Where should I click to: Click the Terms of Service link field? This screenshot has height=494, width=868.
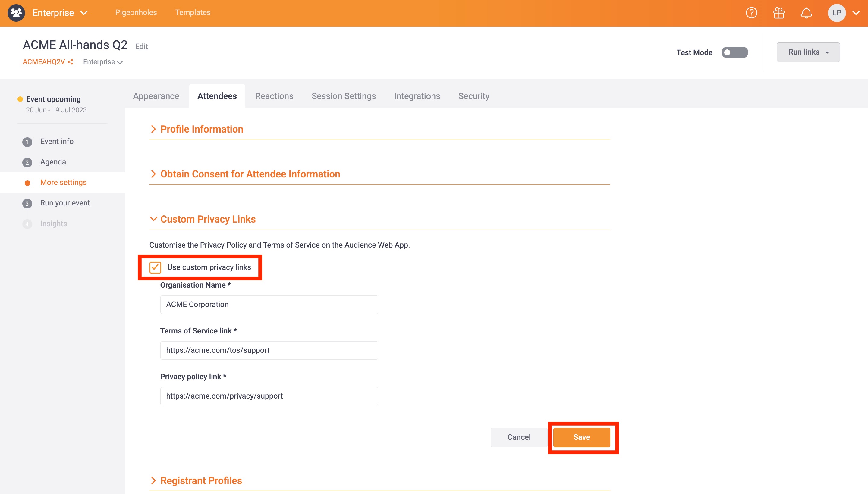[x=269, y=350]
